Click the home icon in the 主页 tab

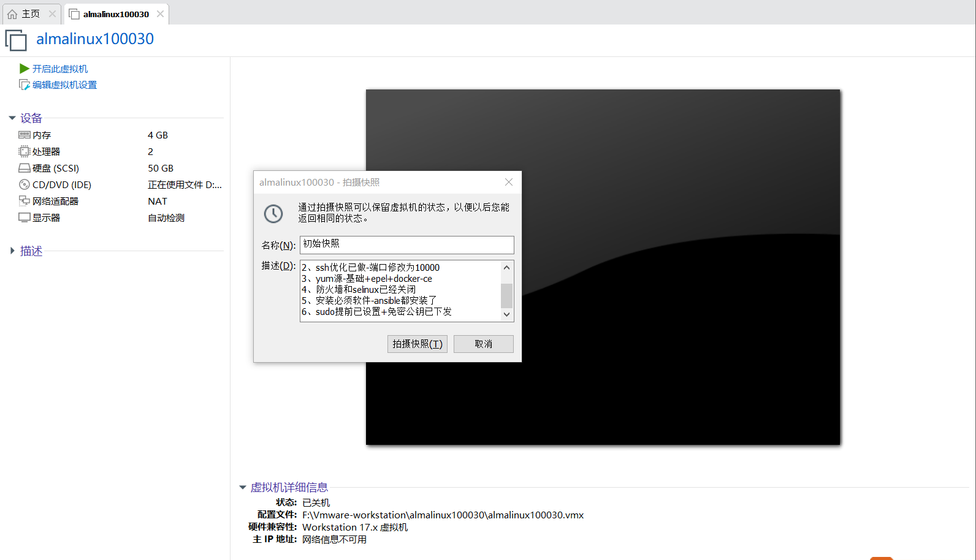(12, 14)
